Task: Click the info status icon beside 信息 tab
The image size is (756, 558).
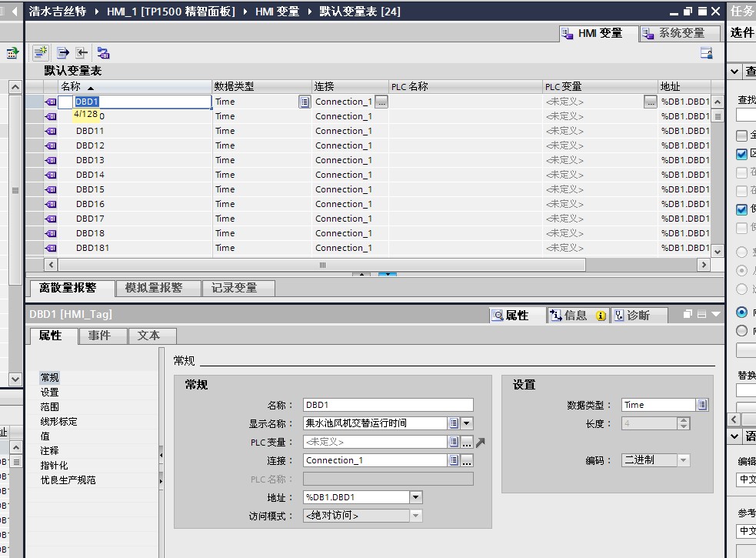Action: click(601, 316)
